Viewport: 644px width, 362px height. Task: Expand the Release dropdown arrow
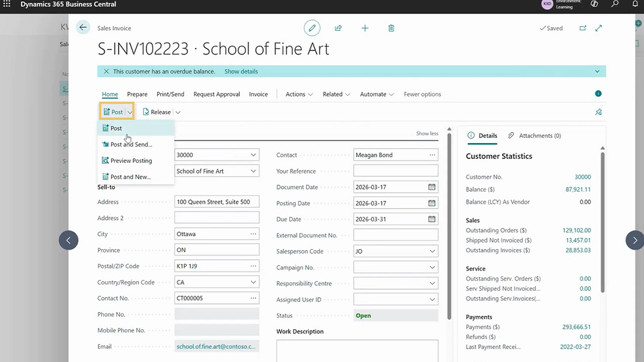point(178,112)
